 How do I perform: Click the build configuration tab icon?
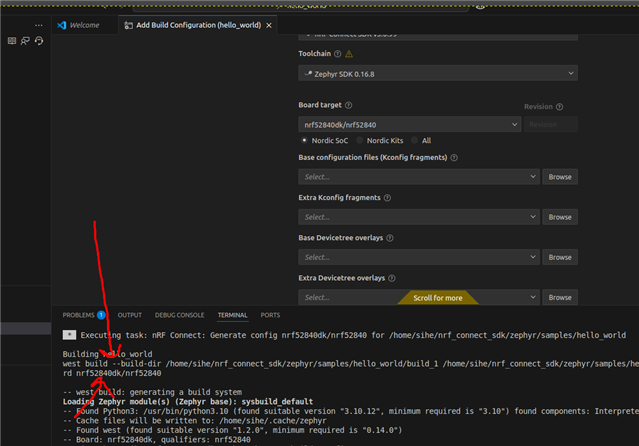coord(128,25)
